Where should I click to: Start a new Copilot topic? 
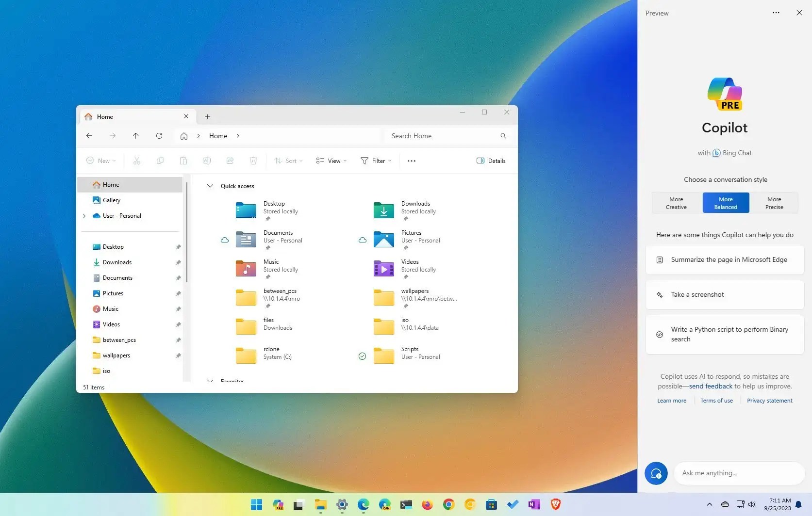656,473
